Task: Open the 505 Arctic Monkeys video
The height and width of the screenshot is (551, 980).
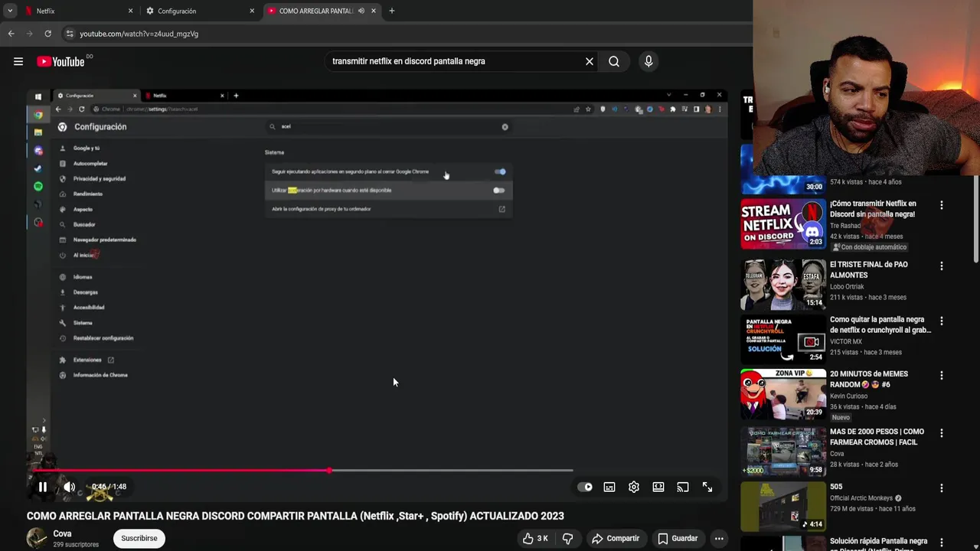Action: (x=836, y=487)
